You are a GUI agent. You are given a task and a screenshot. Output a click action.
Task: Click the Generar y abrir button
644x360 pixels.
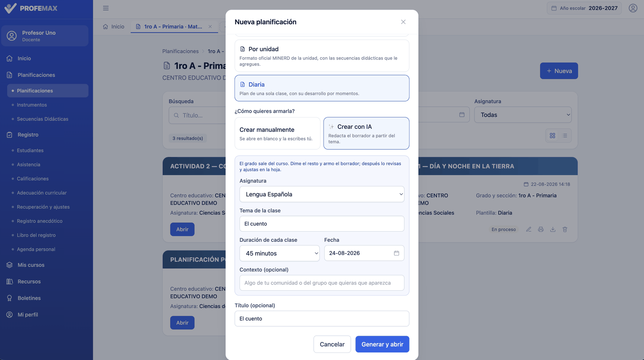point(382,344)
